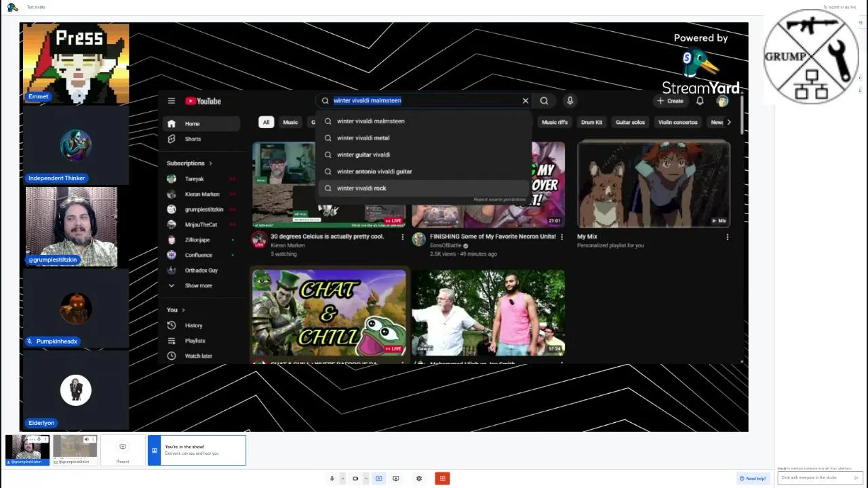The height and width of the screenshot is (488, 868).
Task: Click the Create button on YouTube
Action: click(x=670, y=101)
